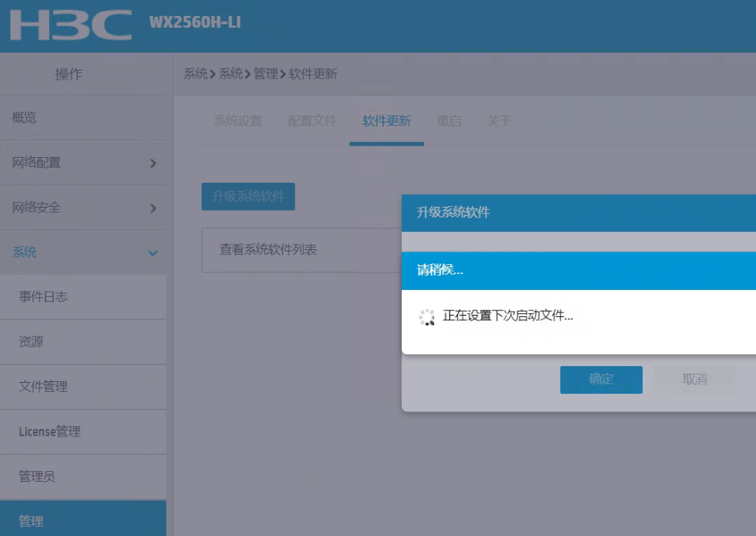Click the 正在设置下次启动文件... status text
The height and width of the screenshot is (536, 756).
pos(508,316)
